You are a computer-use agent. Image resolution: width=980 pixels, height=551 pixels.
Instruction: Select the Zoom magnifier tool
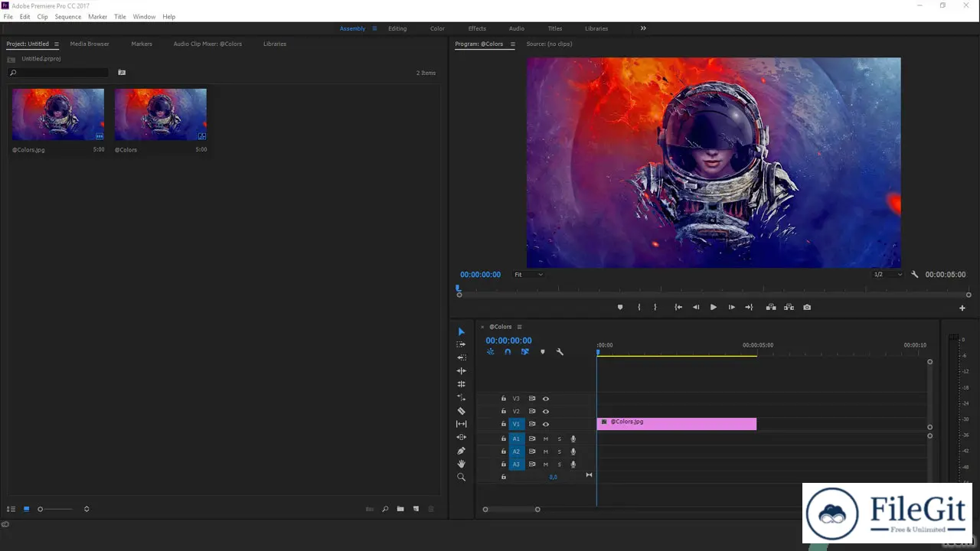pyautogui.click(x=461, y=477)
